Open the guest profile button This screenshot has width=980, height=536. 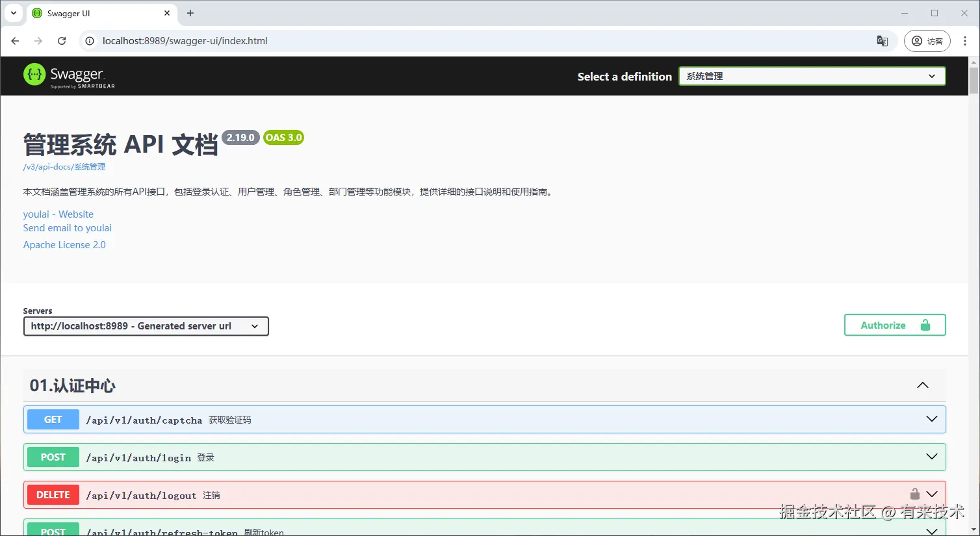click(927, 41)
